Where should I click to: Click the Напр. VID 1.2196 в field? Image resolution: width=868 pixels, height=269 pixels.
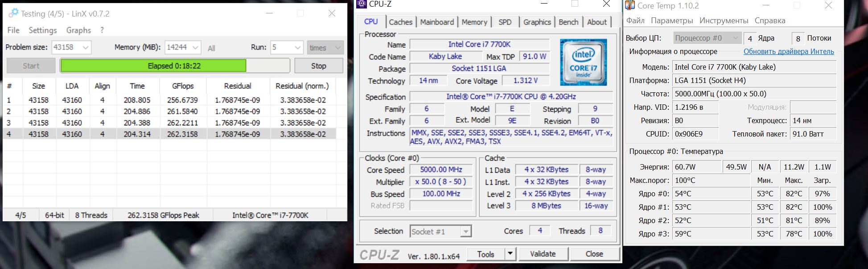coord(695,107)
